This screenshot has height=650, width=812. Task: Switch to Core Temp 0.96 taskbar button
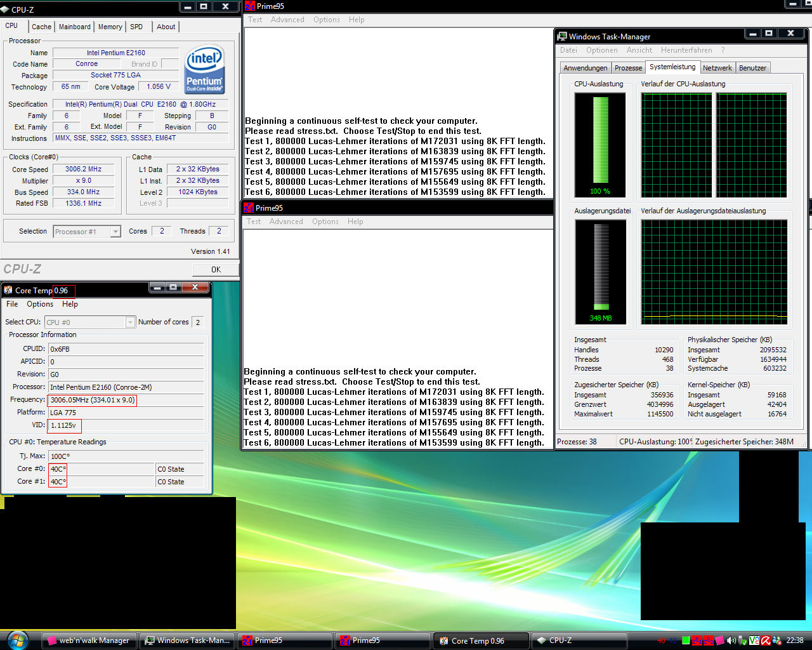pos(480,640)
